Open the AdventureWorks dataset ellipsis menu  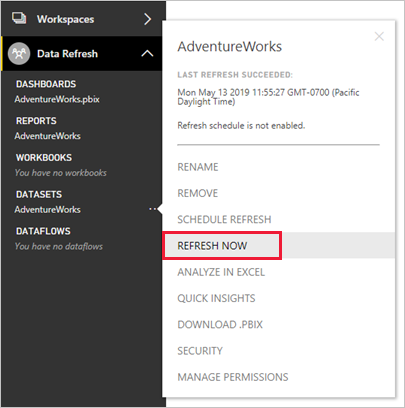152,209
